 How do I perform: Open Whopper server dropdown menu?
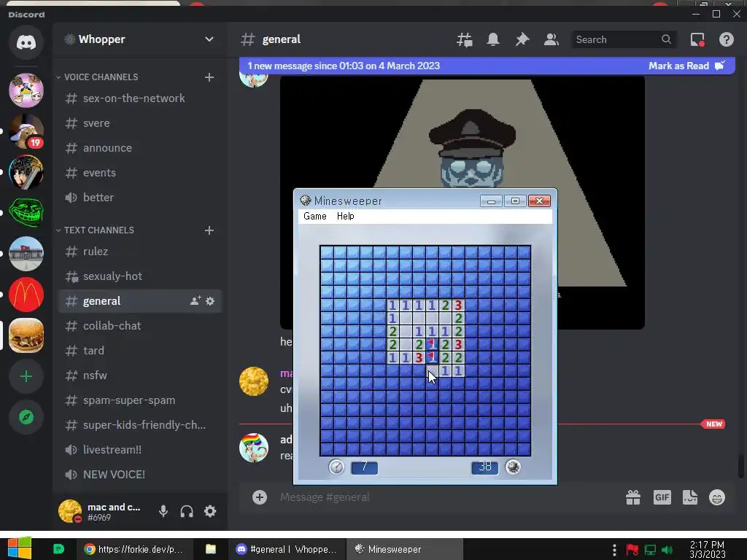209,39
